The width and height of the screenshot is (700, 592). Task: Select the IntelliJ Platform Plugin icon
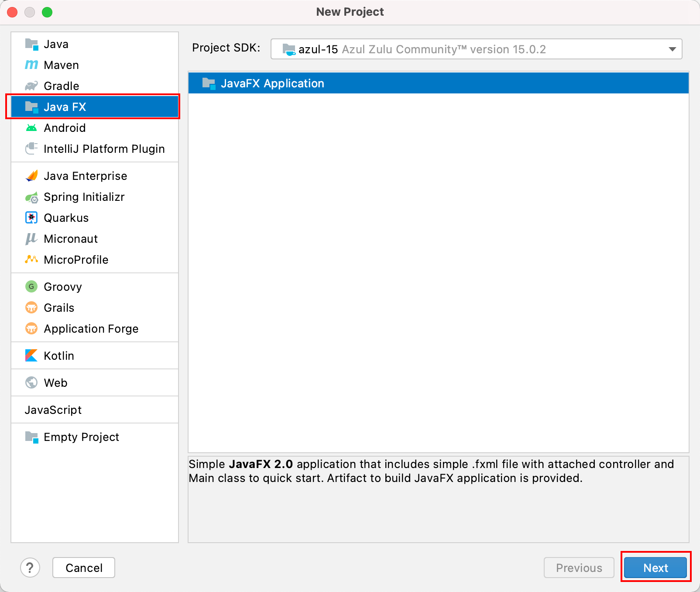[x=31, y=148]
